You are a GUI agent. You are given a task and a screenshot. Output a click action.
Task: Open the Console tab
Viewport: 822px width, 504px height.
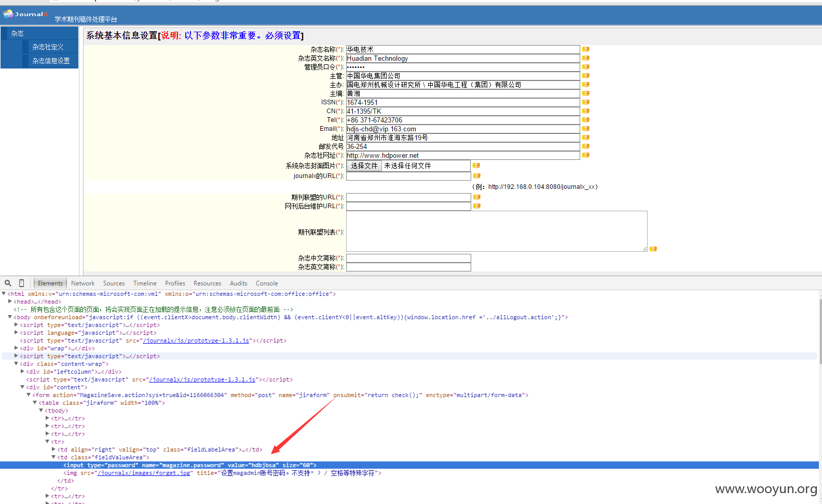[267, 283]
